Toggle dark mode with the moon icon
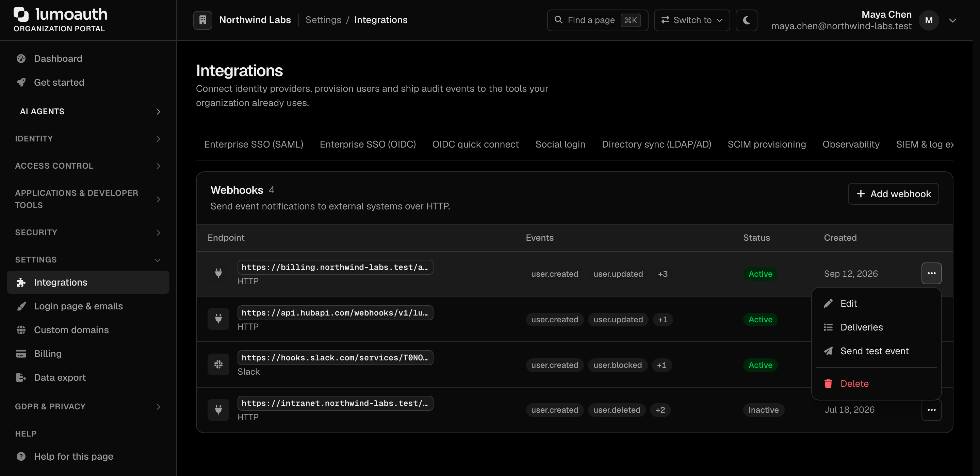 tap(747, 20)
